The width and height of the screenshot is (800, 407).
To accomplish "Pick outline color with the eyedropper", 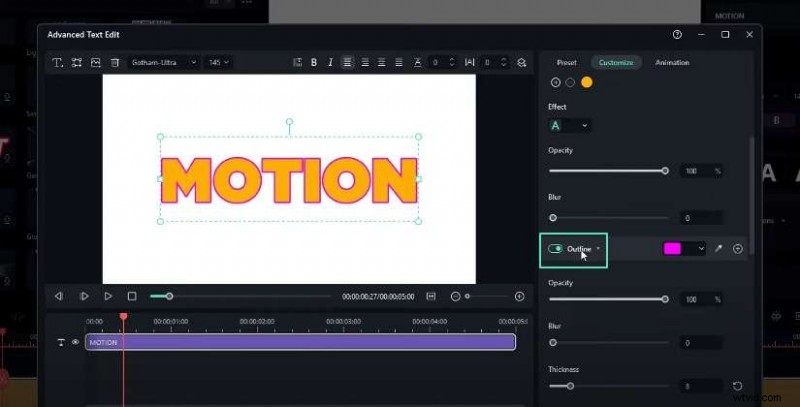I will click(x=718, y=248).
